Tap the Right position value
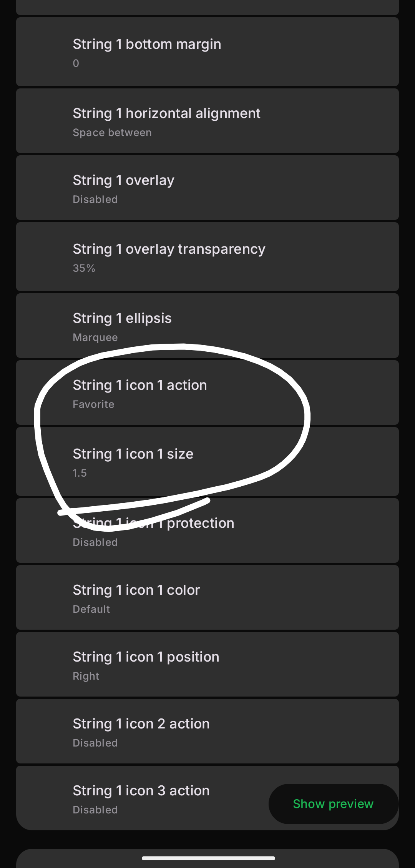Screen dimensions: 415x868 point(86,676)
